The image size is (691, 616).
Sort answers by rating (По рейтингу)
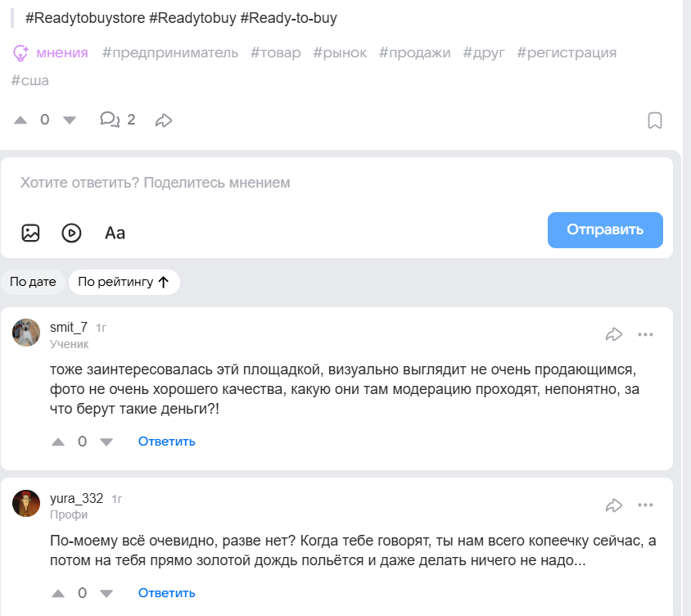(124, 282)
